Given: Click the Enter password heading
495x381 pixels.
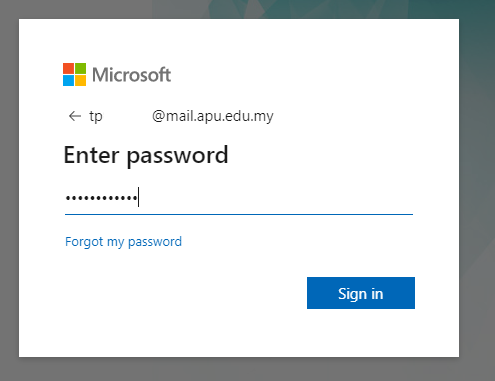Looking at the screenshot, I should coord(146,155).
